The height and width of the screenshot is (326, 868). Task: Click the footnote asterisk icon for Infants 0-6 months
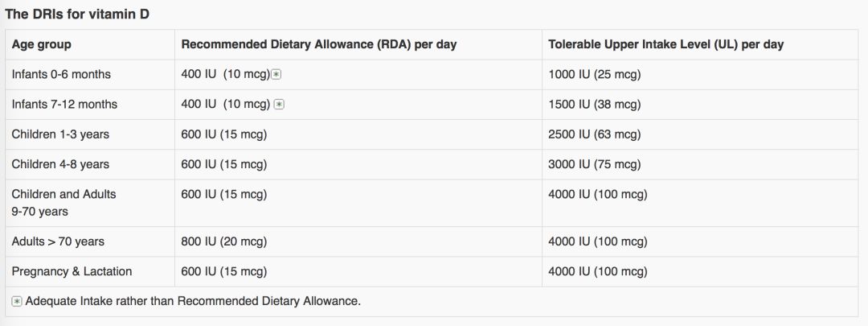276,75
